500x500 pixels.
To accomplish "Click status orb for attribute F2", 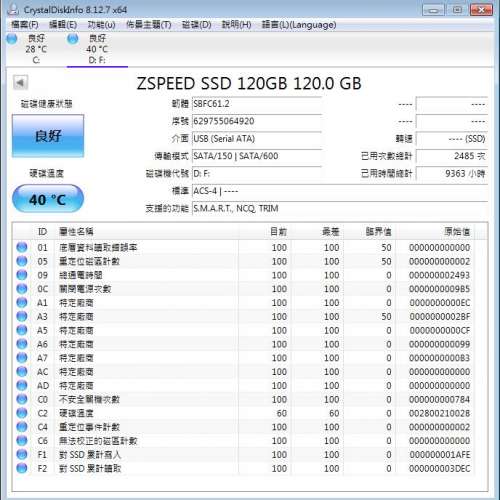I will [22, 468].
